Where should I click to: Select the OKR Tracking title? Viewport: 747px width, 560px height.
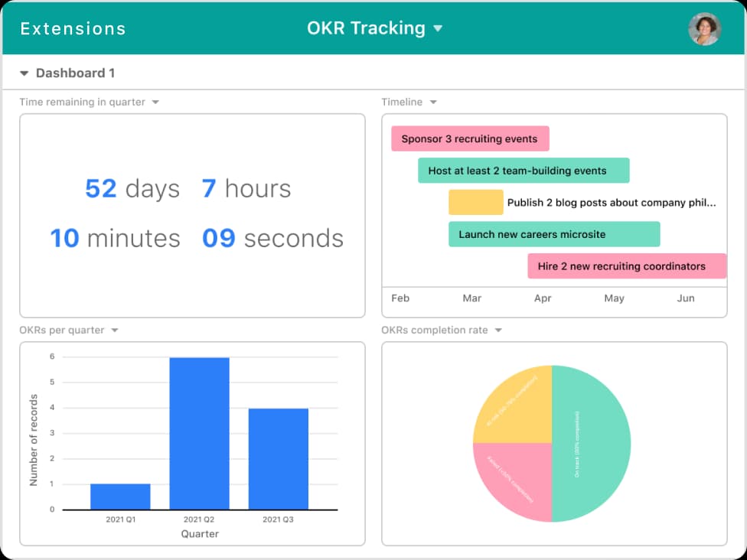(366, 28)
